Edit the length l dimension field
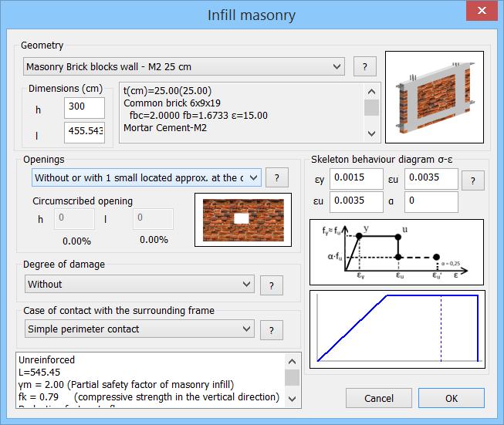Screen dimensions: 504x425 point(84,132)
